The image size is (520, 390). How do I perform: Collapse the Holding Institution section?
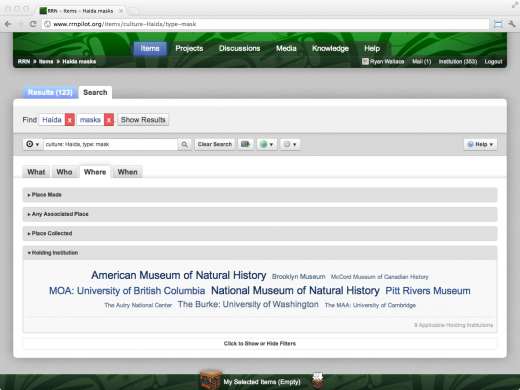click(x=260, y=253)
